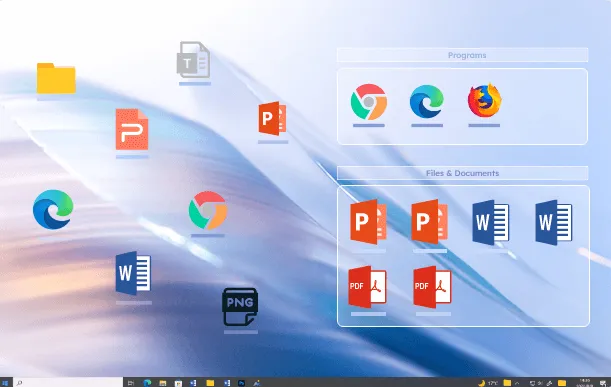Image resolution: width=611 pixels, height=387 pixels.
Task: Select second PDF file in Files & Documents
Action: point(432,287)
